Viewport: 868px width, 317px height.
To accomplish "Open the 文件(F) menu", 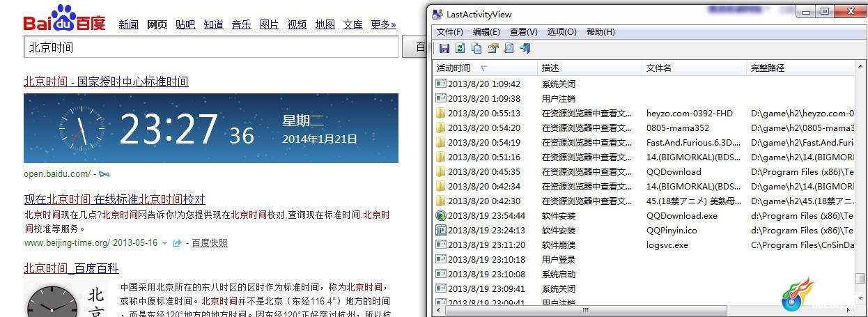I will 449,32.
